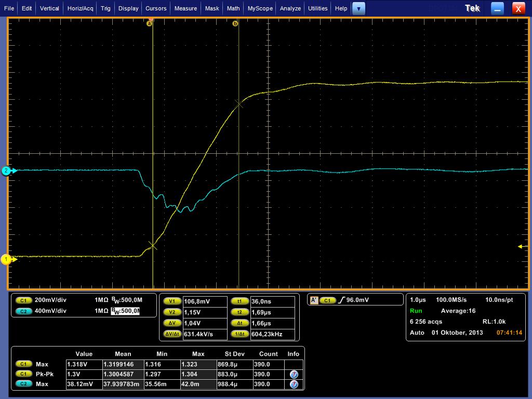The image size is (532, 399).
Task: Click the trigger level arrow on the right edge
Action: [x=523, y=247]
